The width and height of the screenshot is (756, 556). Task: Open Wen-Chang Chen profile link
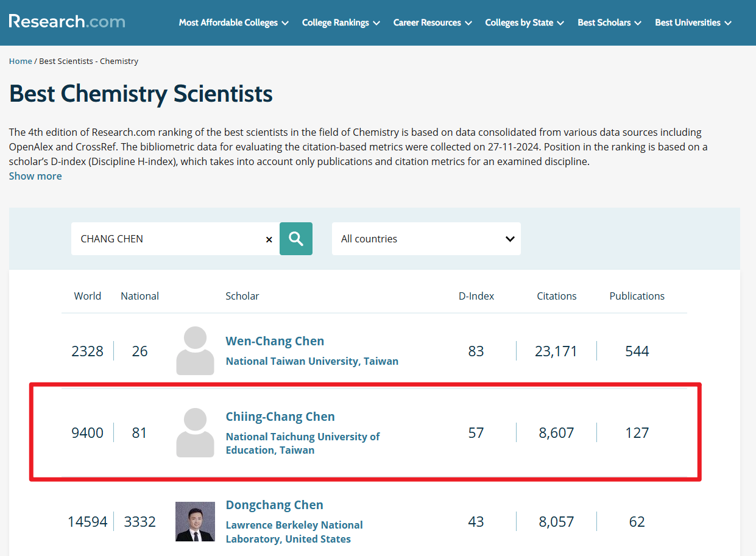[x=275, y=341]
